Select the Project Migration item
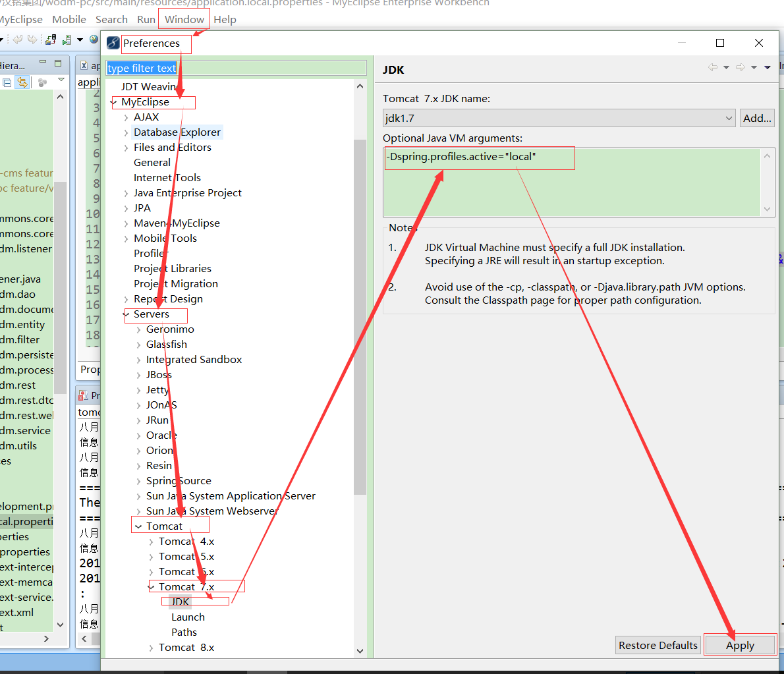784x674 pixels. 175,283
